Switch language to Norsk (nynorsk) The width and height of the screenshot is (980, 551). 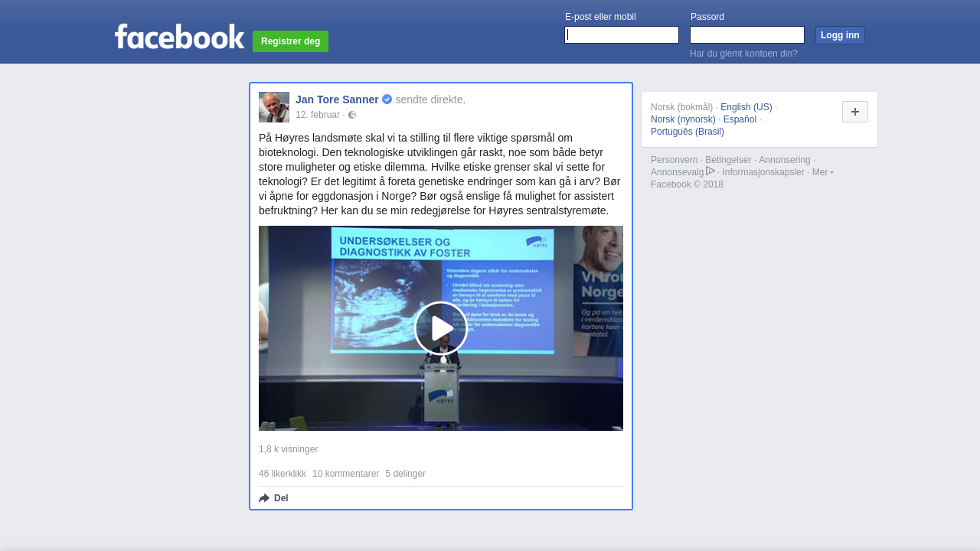(x=683, y=119)
